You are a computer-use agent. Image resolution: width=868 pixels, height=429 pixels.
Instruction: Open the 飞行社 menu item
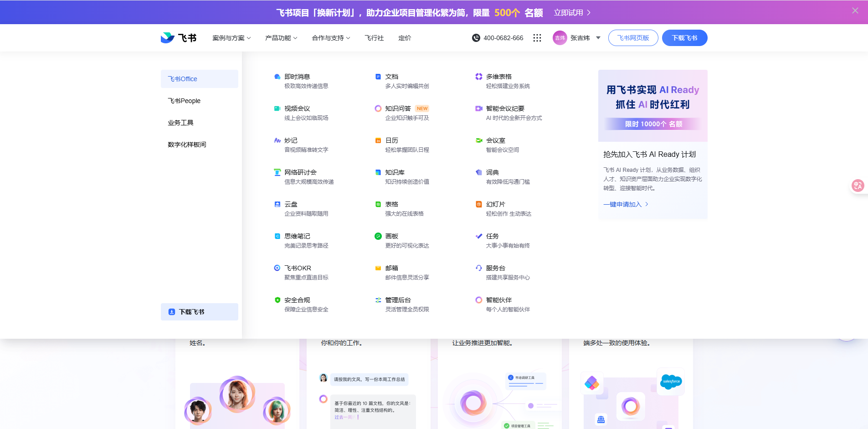pos(374,38)
